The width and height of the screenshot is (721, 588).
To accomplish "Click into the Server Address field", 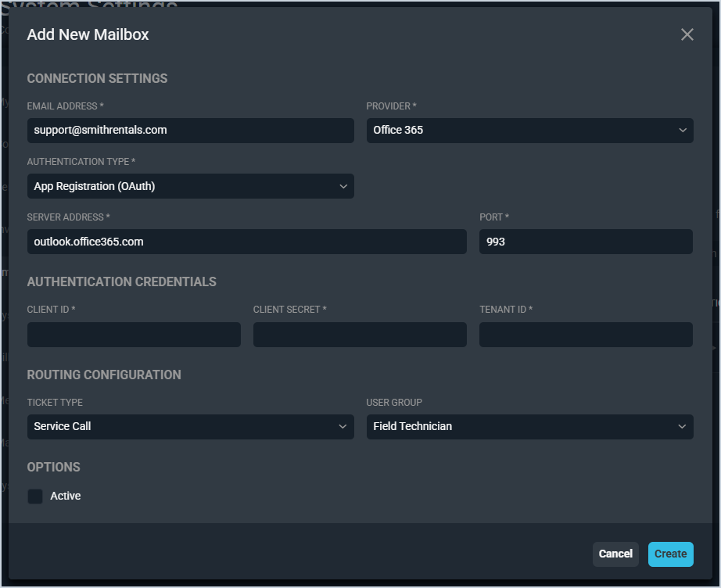I will point(246,242).
